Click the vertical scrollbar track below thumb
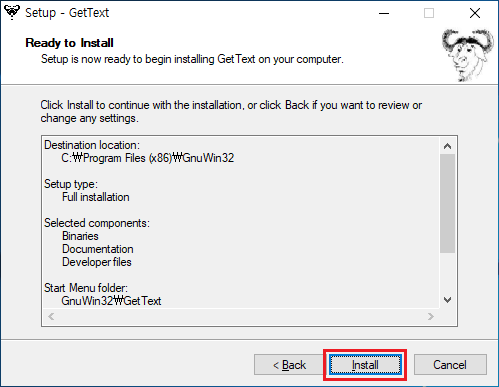 click(x=447, y=272)
